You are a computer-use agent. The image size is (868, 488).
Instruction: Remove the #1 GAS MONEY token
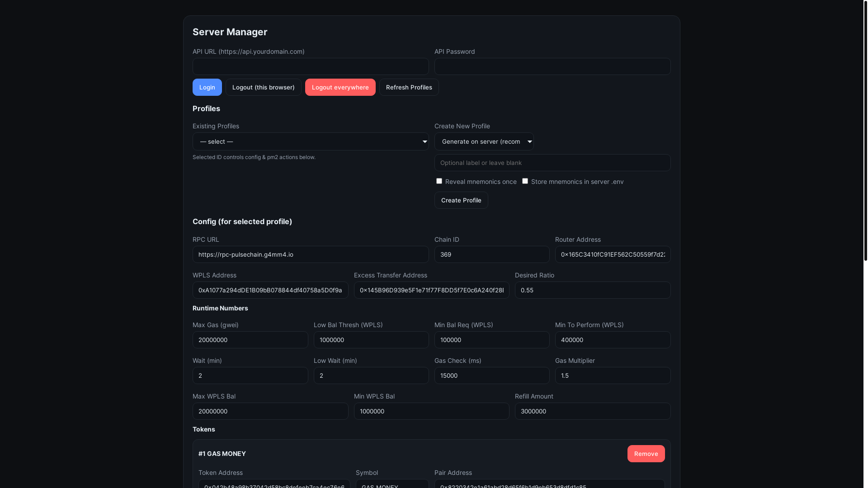[646, 454]
